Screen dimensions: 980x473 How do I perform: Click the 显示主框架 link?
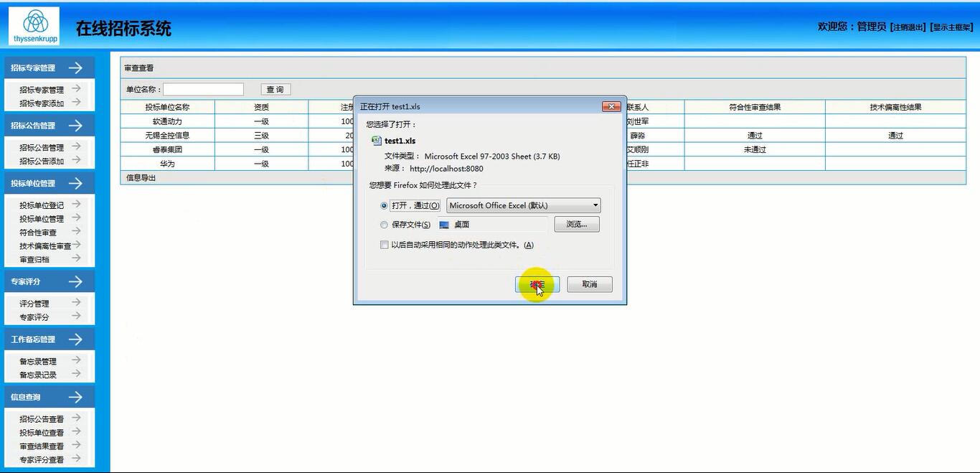[951, 27]
